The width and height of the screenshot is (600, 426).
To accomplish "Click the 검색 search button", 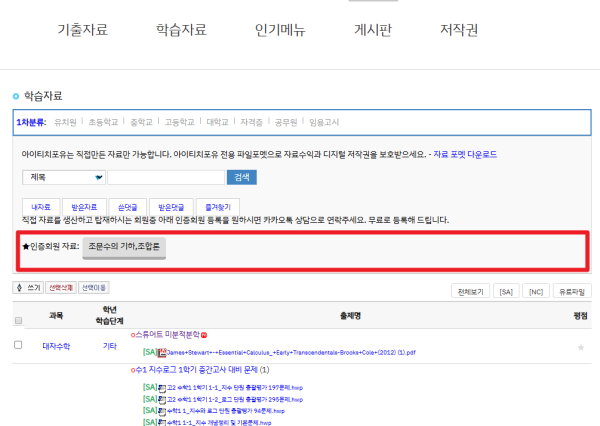I will click(x=242, y=177).
